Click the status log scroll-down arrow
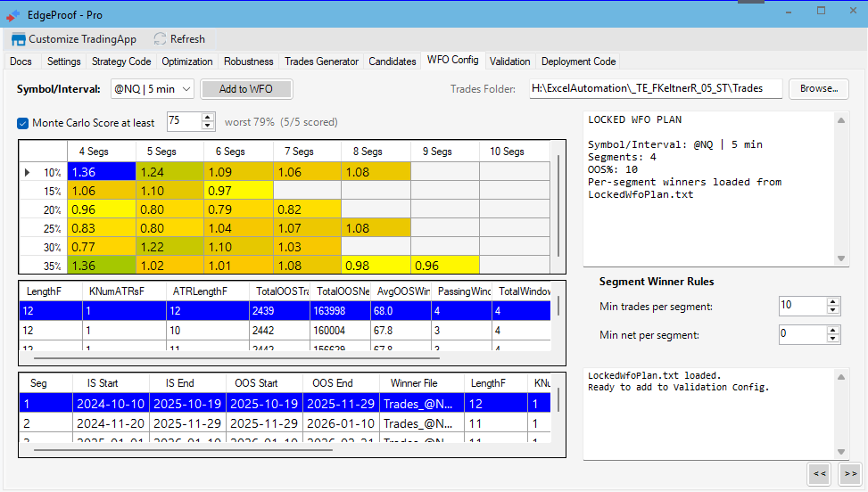Screen dimensions: 868x492 coord(841,452)
